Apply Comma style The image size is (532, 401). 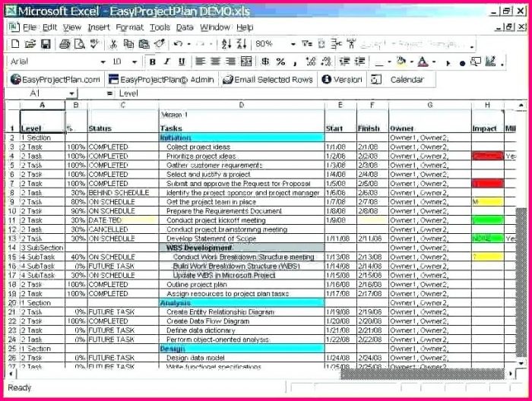point(295,62)
